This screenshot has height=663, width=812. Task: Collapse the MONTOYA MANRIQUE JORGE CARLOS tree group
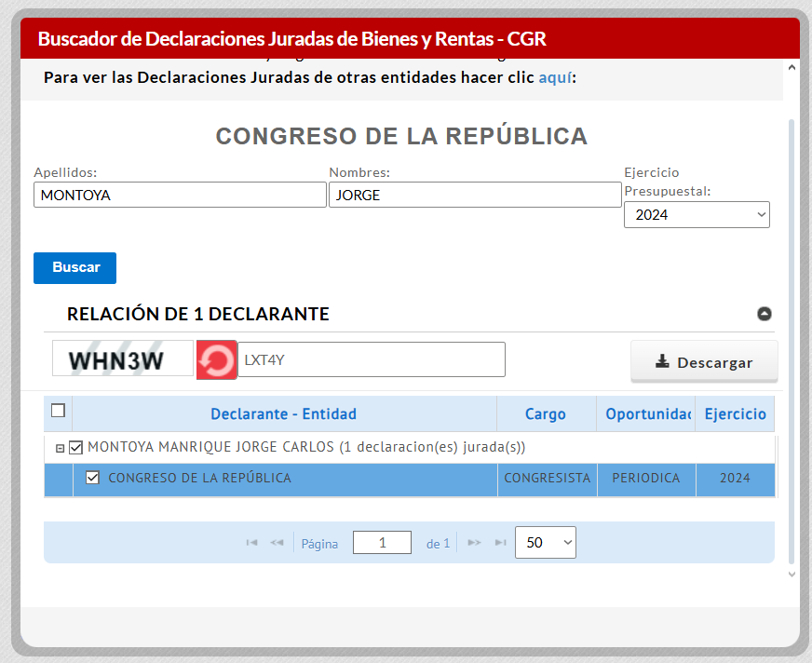61,449
